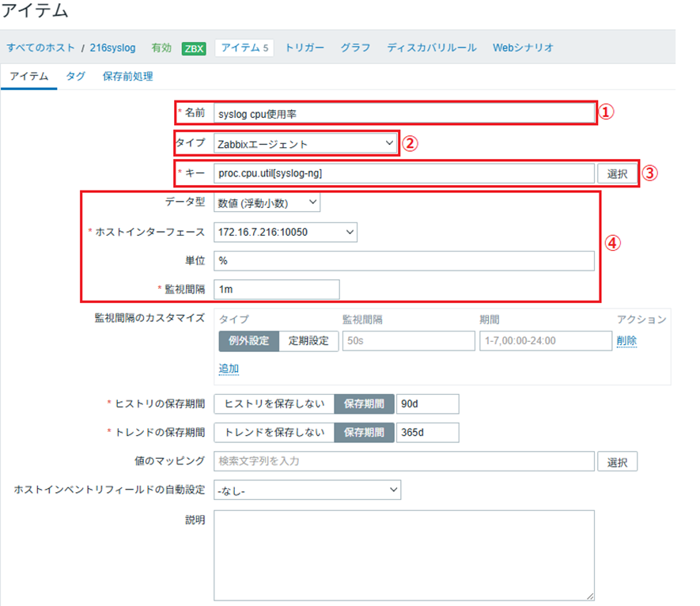700x606 pixels.
Task: Expand the ホストインベントリフィールドの自動設定 dropdown
Action: 307,490
